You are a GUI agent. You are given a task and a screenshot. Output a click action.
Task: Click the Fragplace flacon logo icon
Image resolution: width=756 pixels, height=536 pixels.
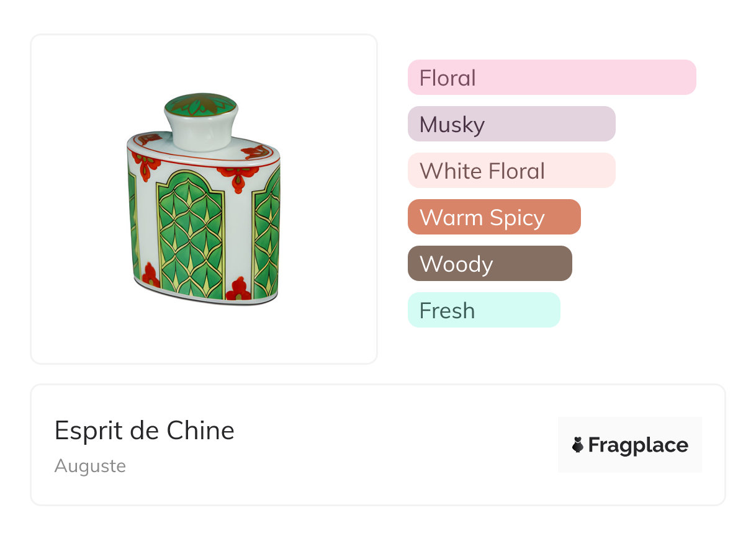578,445
